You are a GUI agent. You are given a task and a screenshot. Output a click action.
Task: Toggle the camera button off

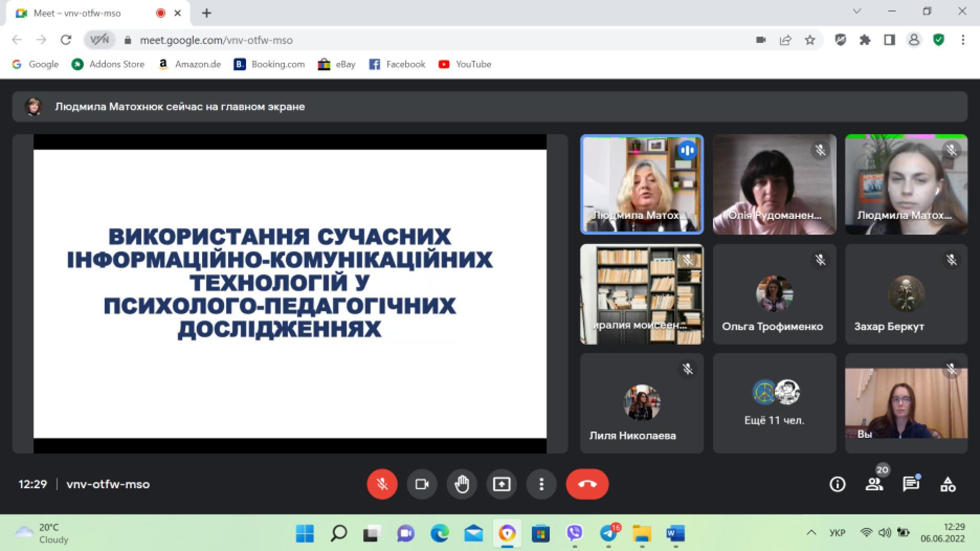pos(421,484)
